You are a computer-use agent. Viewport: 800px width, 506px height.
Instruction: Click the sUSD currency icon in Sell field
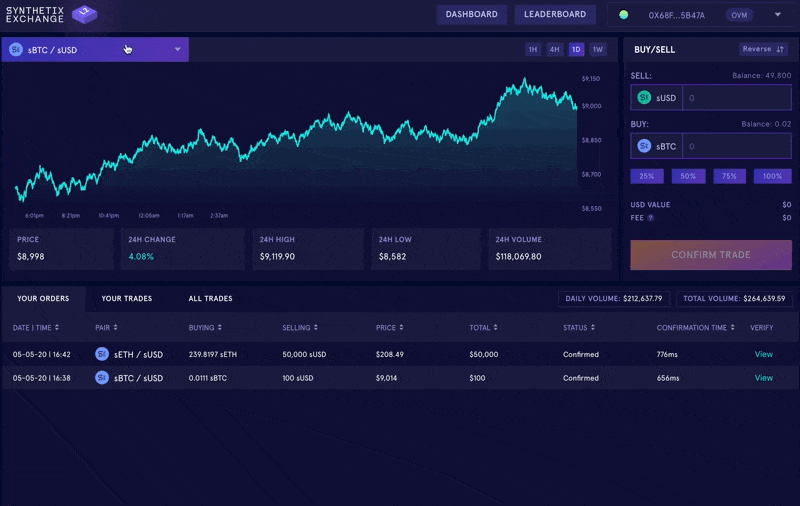point(644,97)
